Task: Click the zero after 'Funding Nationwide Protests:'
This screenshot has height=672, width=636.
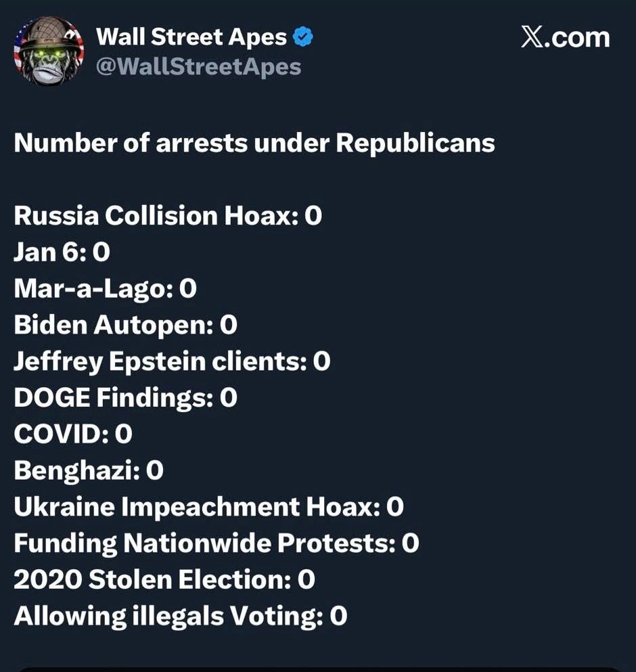Action: pyautogui.click(x=410, y=543)
